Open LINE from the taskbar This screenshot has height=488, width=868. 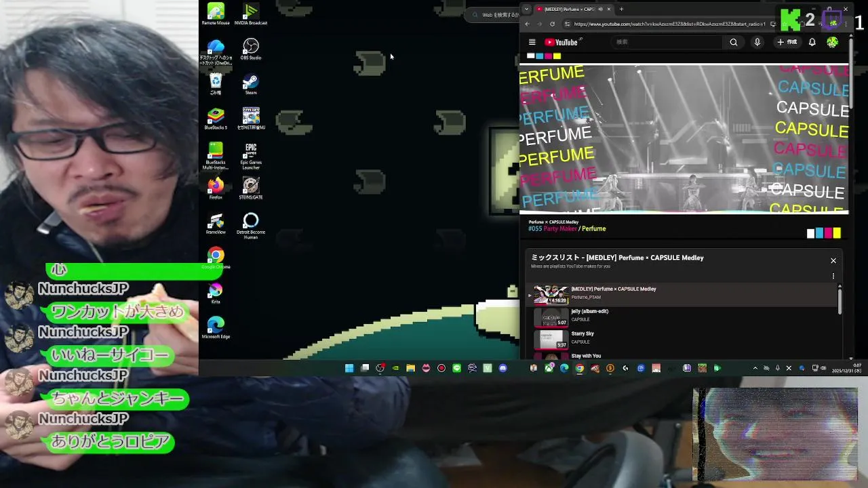[456, 368]
